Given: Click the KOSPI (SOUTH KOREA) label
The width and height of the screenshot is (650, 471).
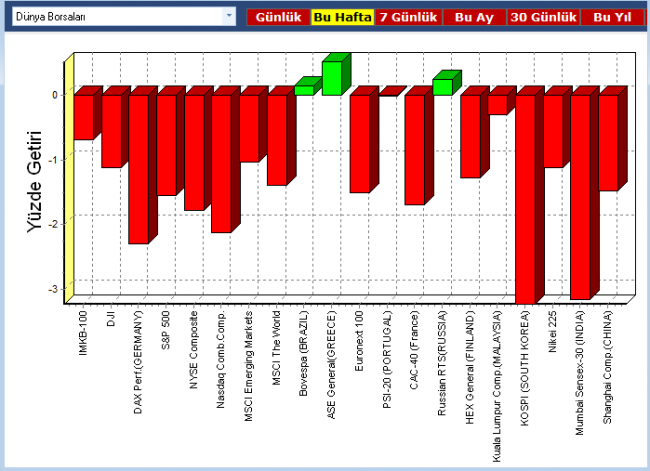Looking at the screenshot, I should click(x=525, y=368).
